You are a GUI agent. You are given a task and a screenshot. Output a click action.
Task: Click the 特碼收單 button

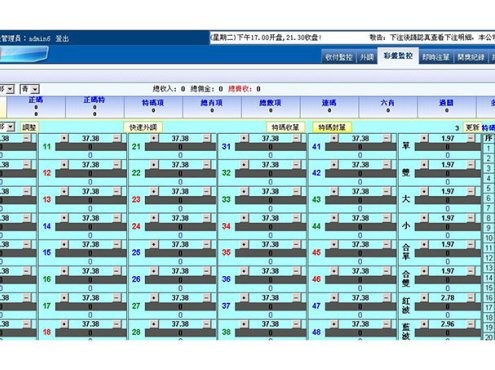coord(285,127)
